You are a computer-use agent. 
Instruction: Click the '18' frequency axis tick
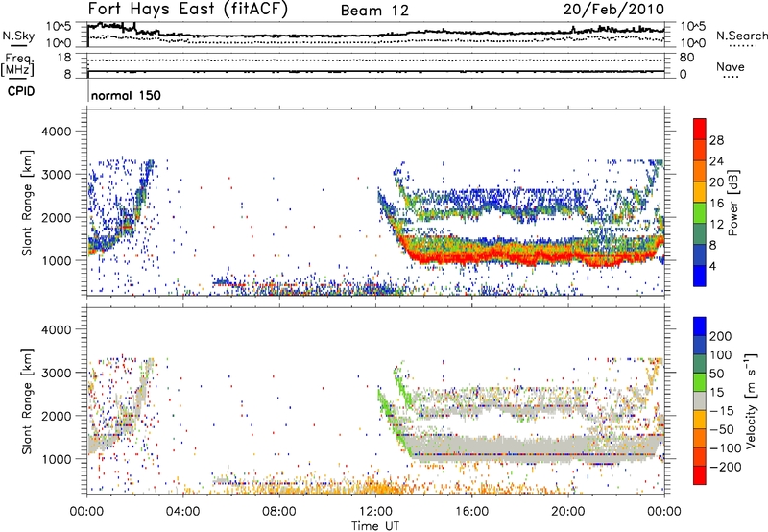click(x=64, y=58)
